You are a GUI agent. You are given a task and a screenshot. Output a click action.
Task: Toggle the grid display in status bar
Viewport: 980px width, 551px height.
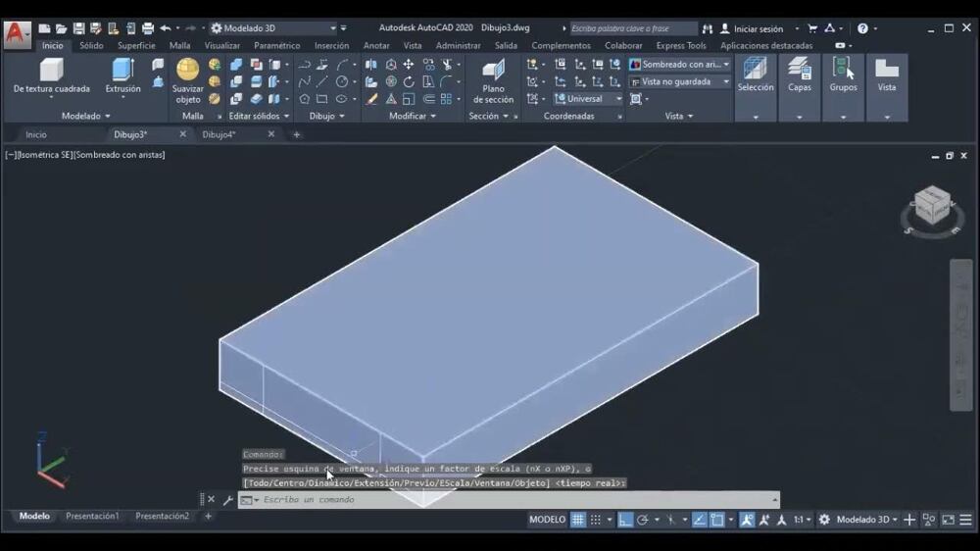(579, 520)
